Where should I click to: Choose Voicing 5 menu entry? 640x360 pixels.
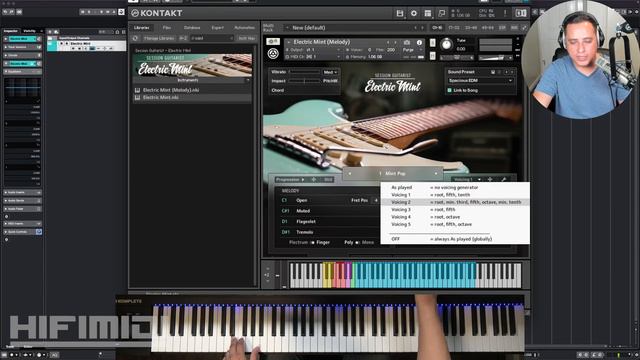tap(455, 224)
